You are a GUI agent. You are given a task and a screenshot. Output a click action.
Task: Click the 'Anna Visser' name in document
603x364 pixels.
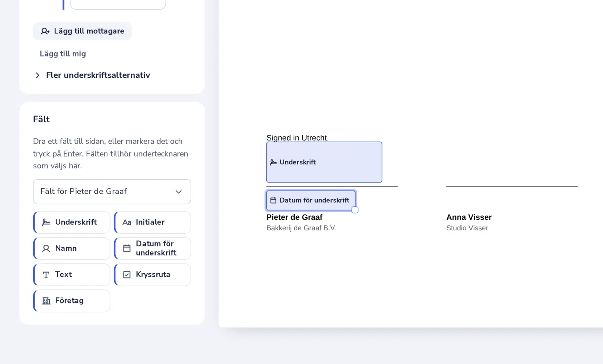pyautogui.click(x=469, y=217)
